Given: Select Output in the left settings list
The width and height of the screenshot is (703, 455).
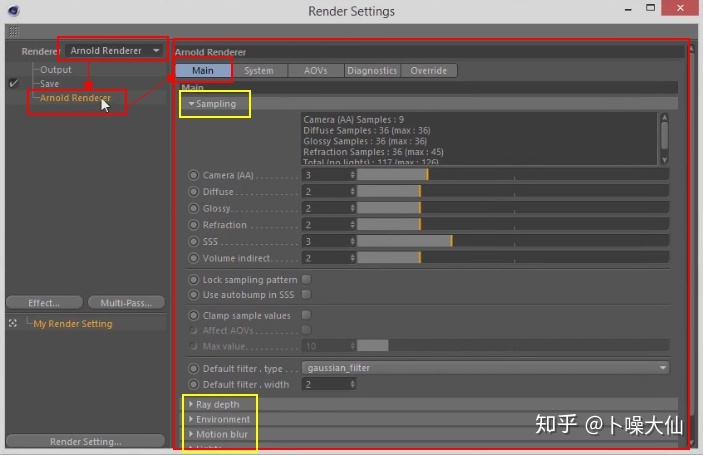Looking at the screenshot, I should point(56,69).
